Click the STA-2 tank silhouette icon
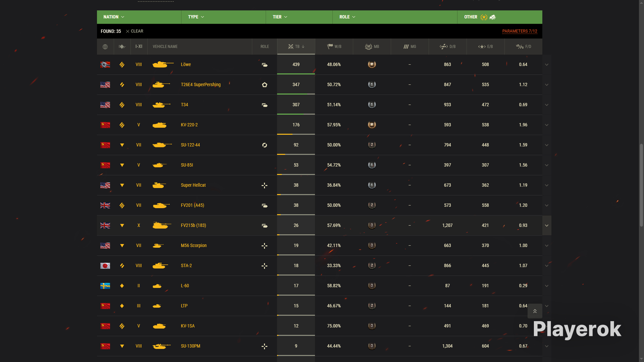Viewport: 644px width, 362px height. (160, 266)
